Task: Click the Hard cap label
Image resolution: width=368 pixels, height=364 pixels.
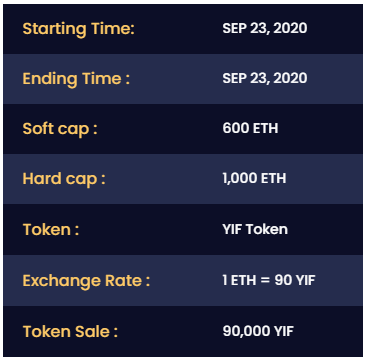Action: point(64,179)
